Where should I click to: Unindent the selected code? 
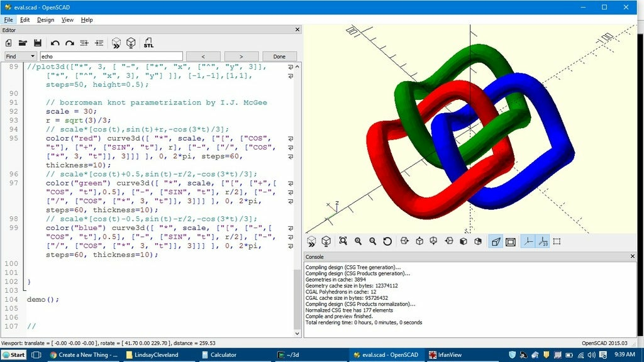pos(84,43)
